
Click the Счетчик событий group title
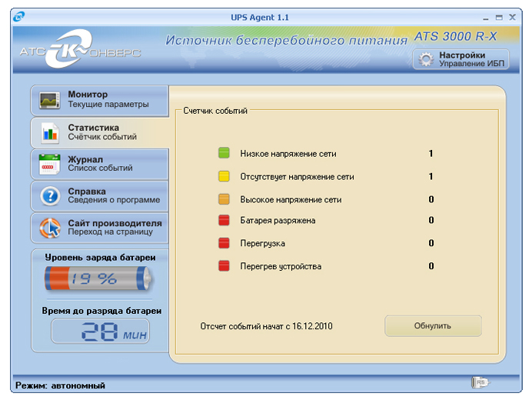click(x=215, y=111)
